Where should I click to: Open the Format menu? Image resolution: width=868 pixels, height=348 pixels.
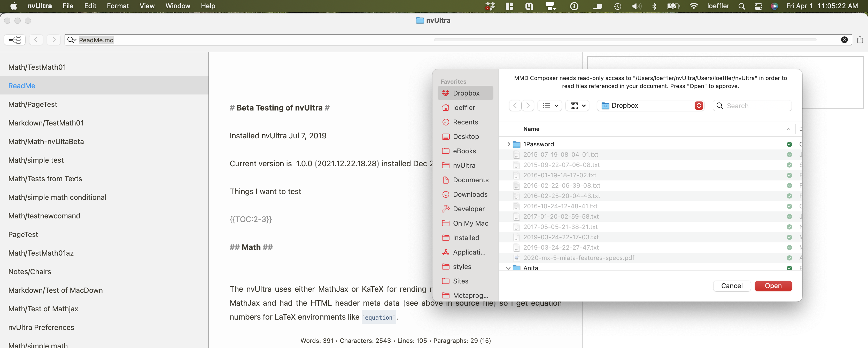point(118,6)
